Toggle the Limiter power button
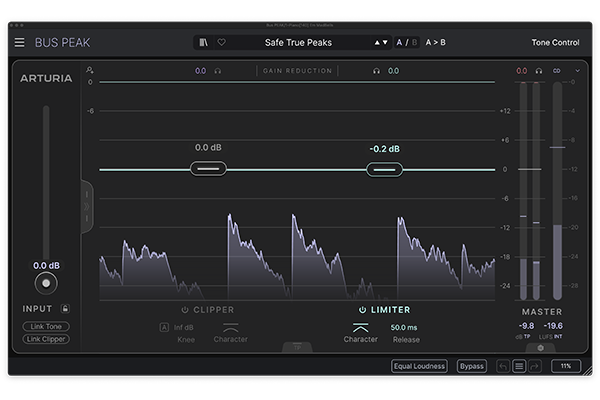This screenshot has width=600, height=400. click(362, 310)
